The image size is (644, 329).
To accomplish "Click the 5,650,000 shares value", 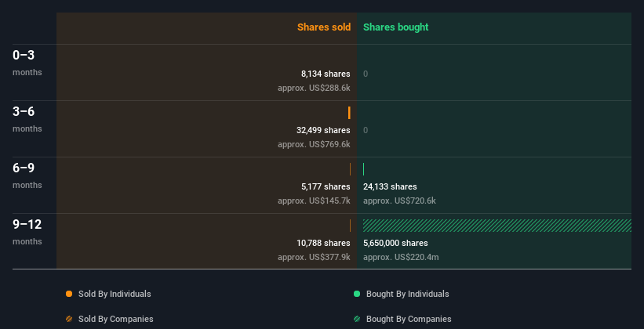I will [x=395, y=243].
